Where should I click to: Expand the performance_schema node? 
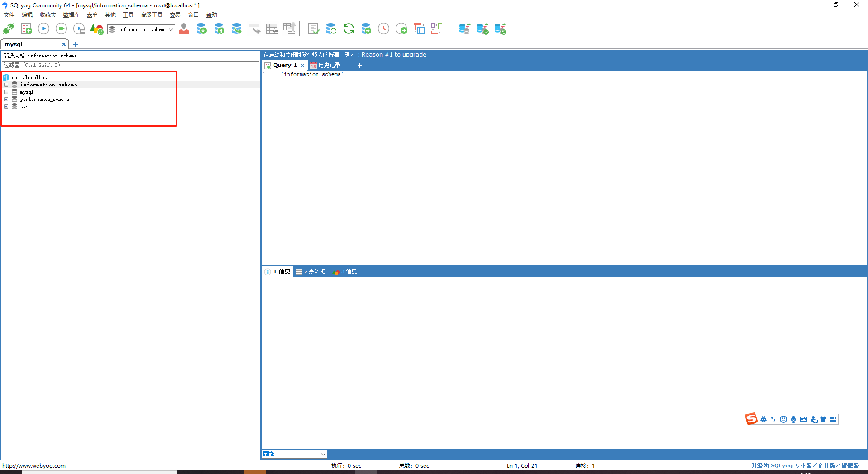click(6, 99)
